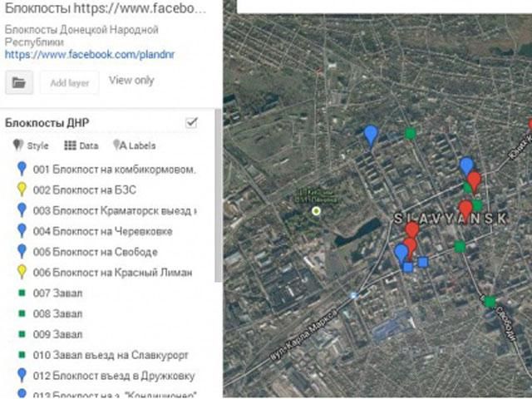Viewport: 532px width, 399px height.
Task: Toggle the Блокпосты ДНР layer checkbox
Action: [x=192, y=123]
